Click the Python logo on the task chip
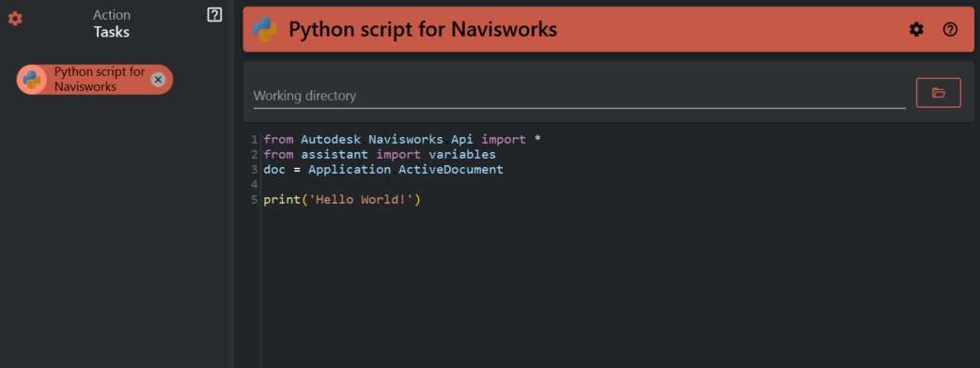 click(31, 80)
